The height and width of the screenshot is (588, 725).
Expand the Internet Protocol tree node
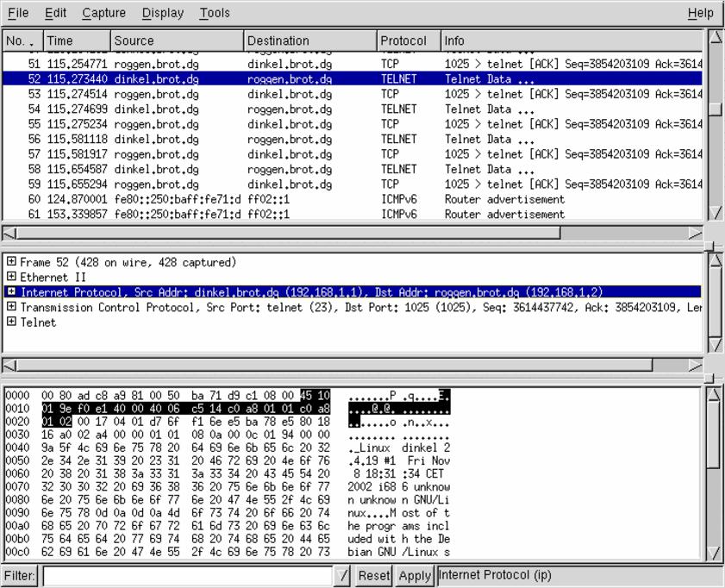coord(11,292)
